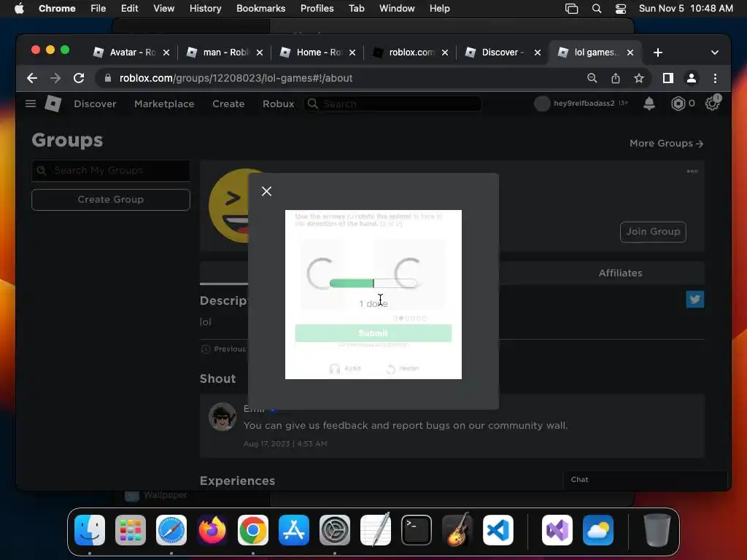Click the share page icon
The image size is (747, 560).
click(x=616, y=78)
